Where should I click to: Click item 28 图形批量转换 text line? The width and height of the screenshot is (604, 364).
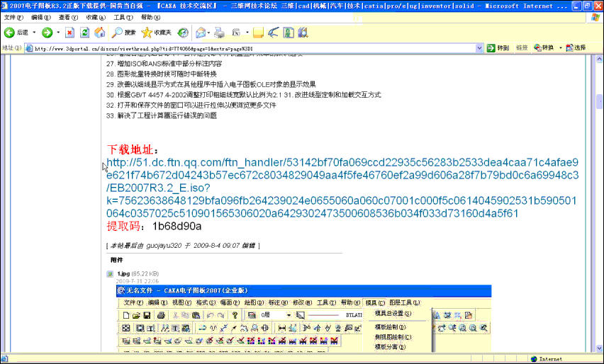pos(162,74)
